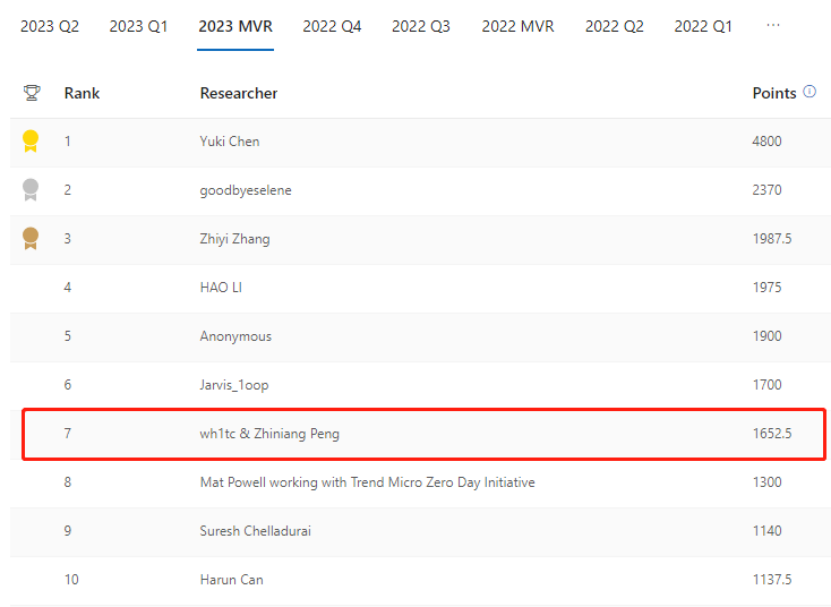Select the 2023 MVR tab
The image size is (831, 607).
tap(235, 27)
